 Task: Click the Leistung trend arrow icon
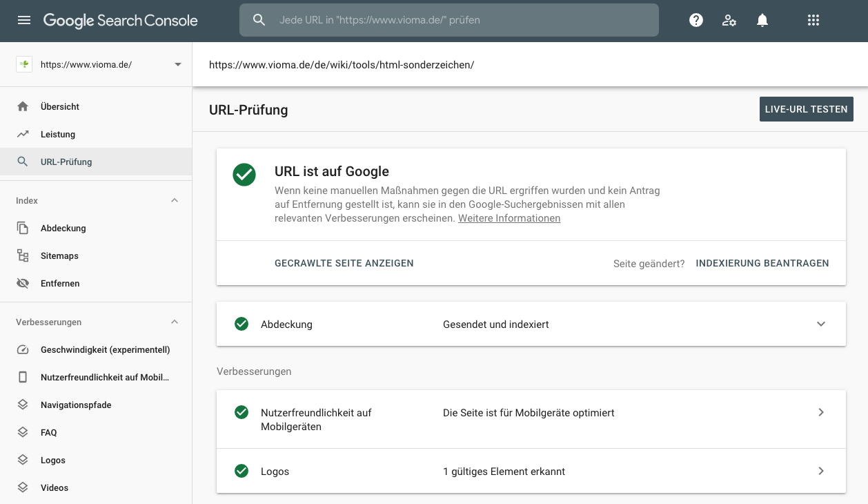tap(23, 134)
